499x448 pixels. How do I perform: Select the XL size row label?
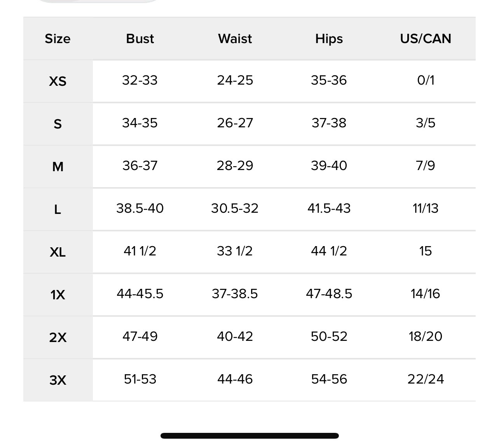(58, 252)
